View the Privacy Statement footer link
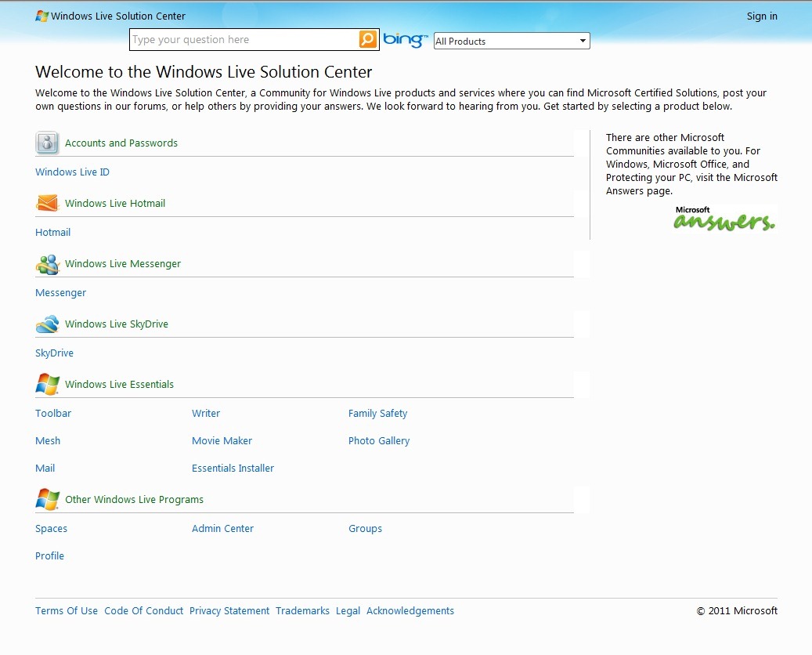Screen dimensions: 812x655 [x=229, y=611]
